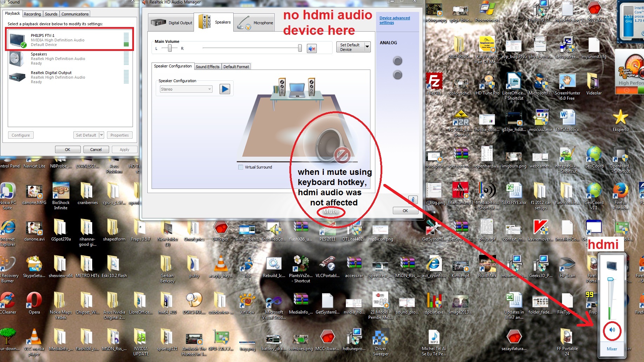Click the information icon in Realtek Manager
This screenshot has width=644, height=362.
[x=413, y=199]
